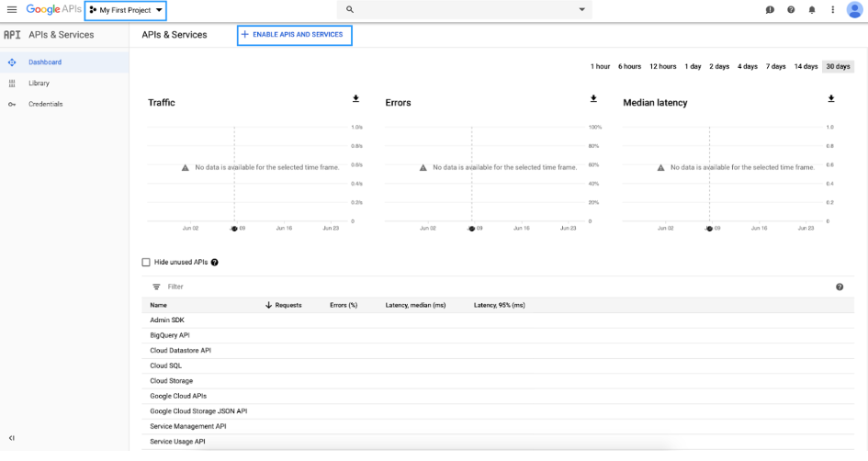This screenshot has width=868, height=461.
Task: Click the search magnifier icon
Action: 349,9
